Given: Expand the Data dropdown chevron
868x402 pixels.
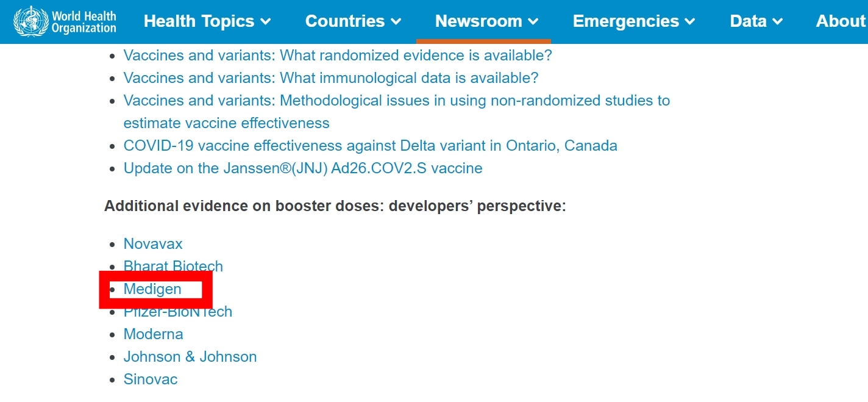Looking at the screenshot, I should point(777,22).
